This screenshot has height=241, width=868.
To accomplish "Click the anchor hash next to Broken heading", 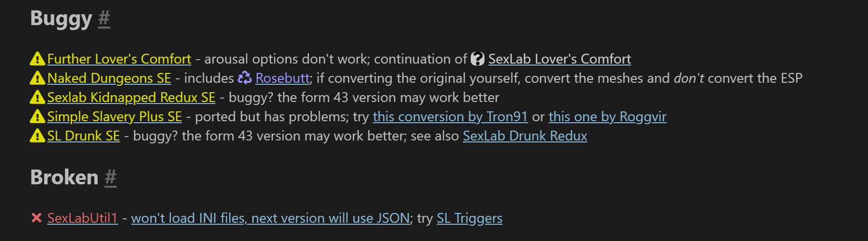I will tap(110, 177).
